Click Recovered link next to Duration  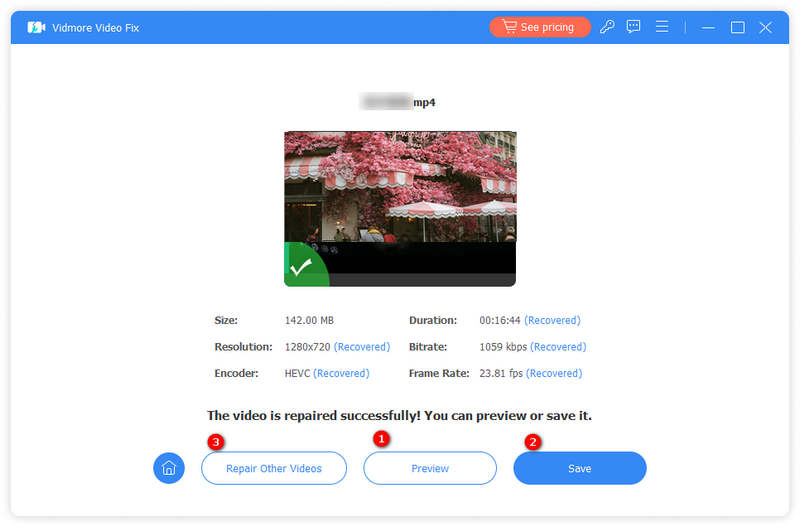click(x=552, y=321)
